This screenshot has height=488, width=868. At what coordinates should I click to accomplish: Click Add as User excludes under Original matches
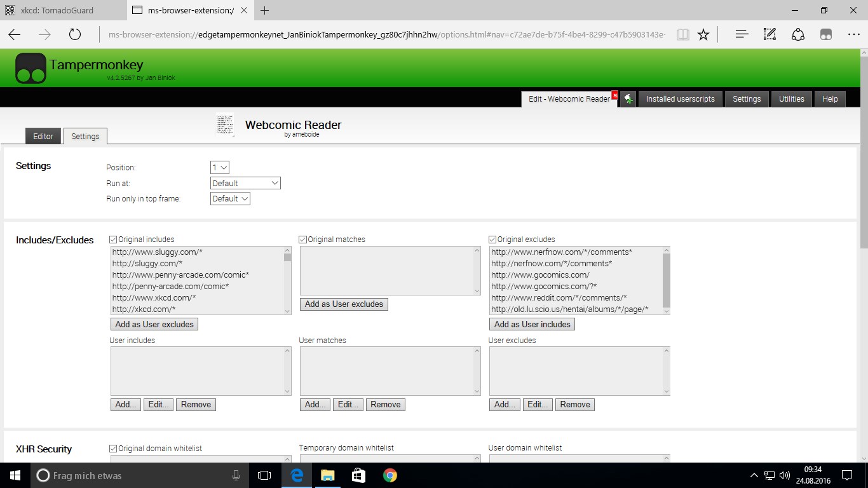344,304
